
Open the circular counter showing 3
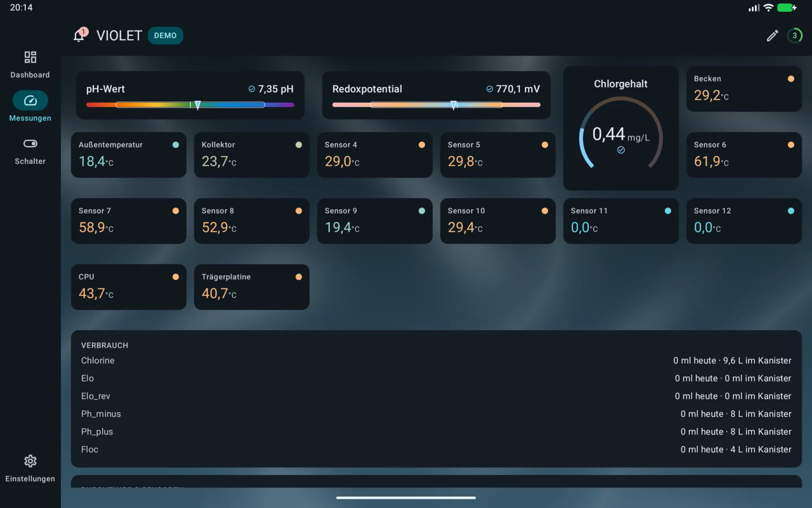pyautogui.click(x=795, y=36)
